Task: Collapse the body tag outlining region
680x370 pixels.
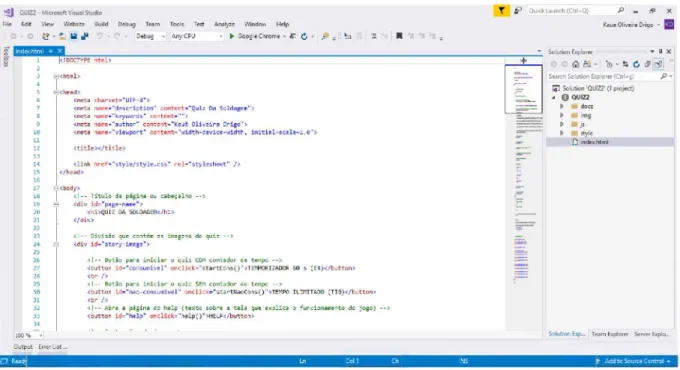Action: pyautogui.click(x=56, y=188)
